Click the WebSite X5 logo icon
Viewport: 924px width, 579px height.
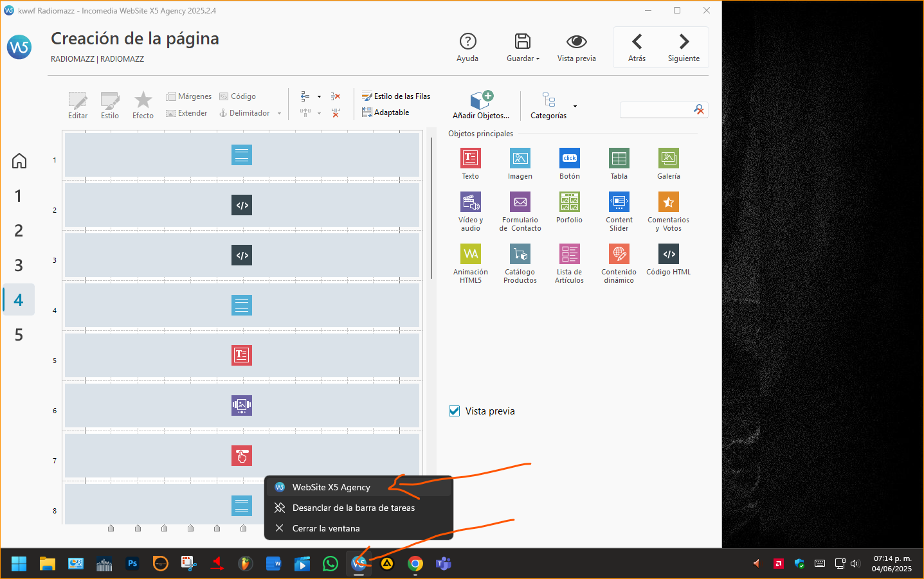click(19, 47)
